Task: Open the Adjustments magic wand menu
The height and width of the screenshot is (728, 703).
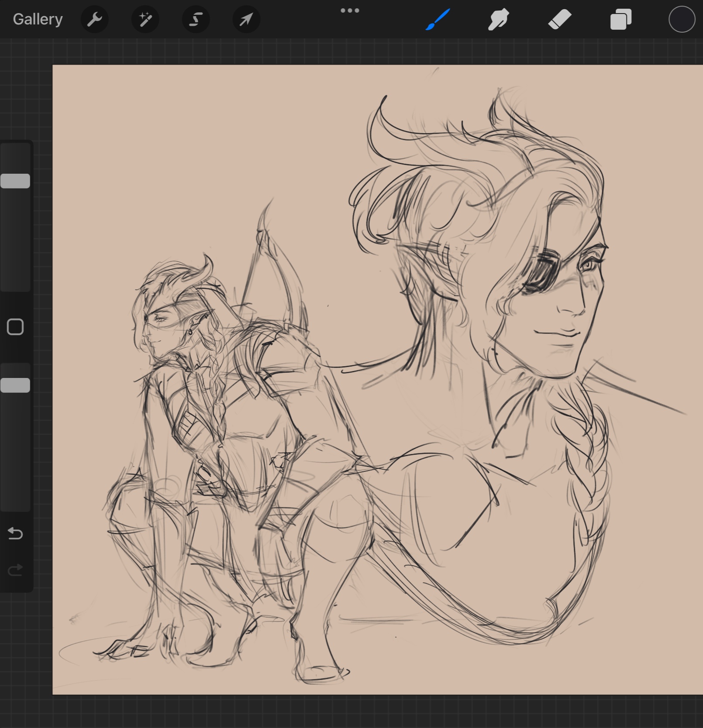Action: click(x=145, y=19)
